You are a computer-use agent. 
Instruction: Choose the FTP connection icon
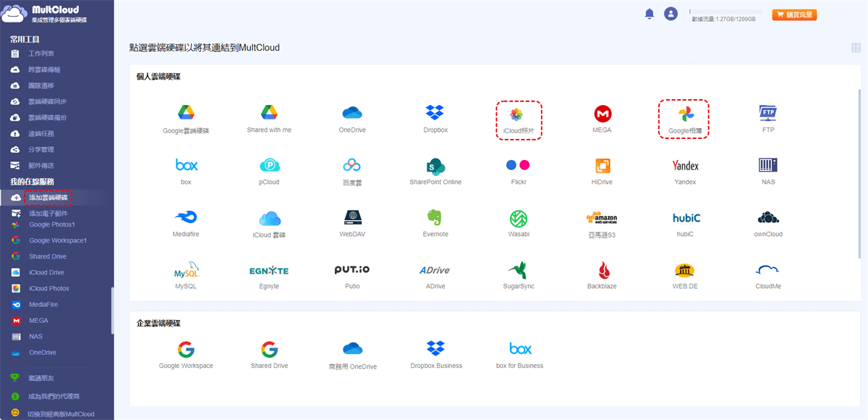(x=768, y=112)
